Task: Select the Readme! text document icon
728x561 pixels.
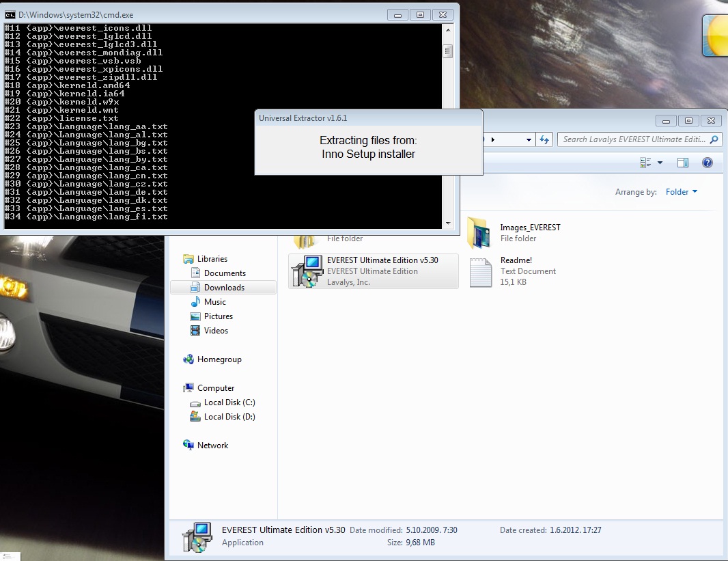Action: pos(481,273)
